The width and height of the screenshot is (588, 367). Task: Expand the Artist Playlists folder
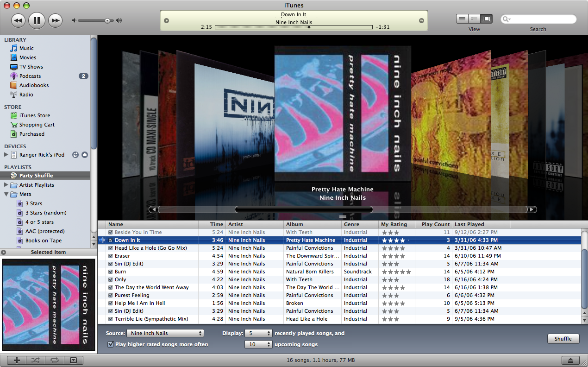click(x=6, y=185)
